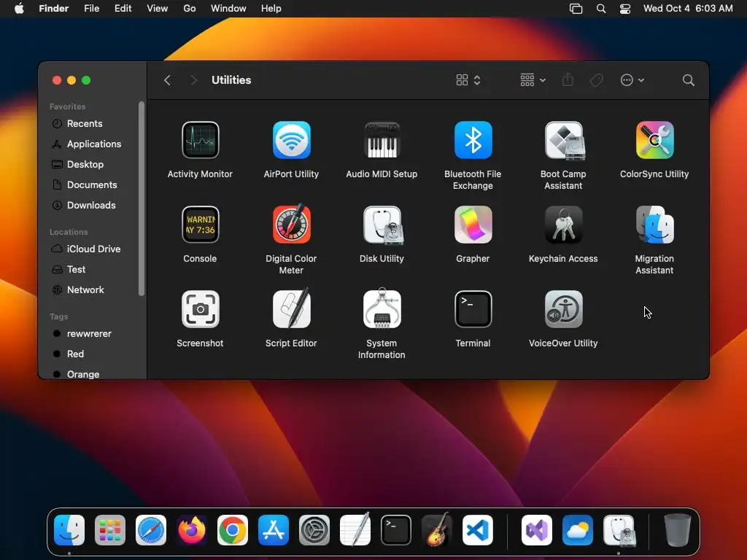The height and width of the screenshot is (560, 747).
Task: Open the File menu
Action: pyautogui.click(x=91, y=9)
